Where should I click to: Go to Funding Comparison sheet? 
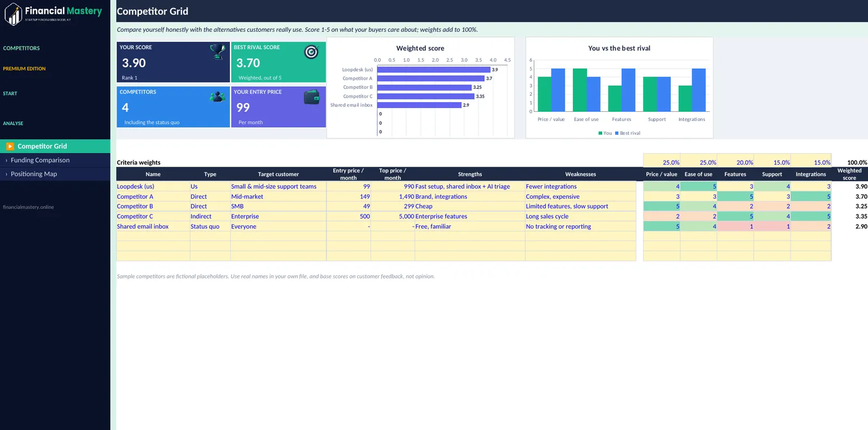coord(55,160)
